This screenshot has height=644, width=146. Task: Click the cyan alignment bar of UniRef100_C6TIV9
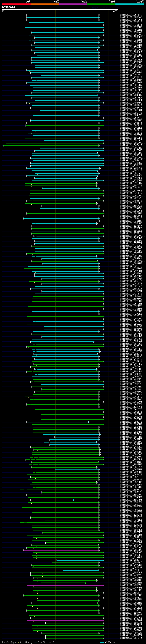point(63,15)
